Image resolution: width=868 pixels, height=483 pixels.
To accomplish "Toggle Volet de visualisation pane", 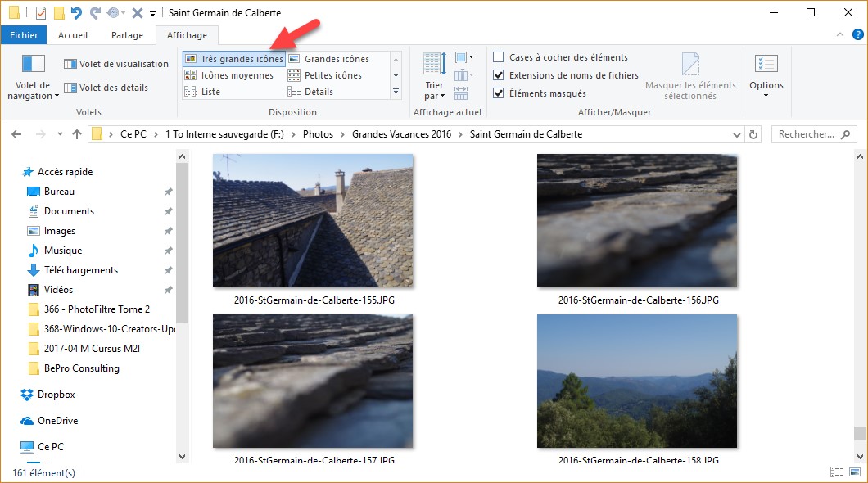I will 116,64.
